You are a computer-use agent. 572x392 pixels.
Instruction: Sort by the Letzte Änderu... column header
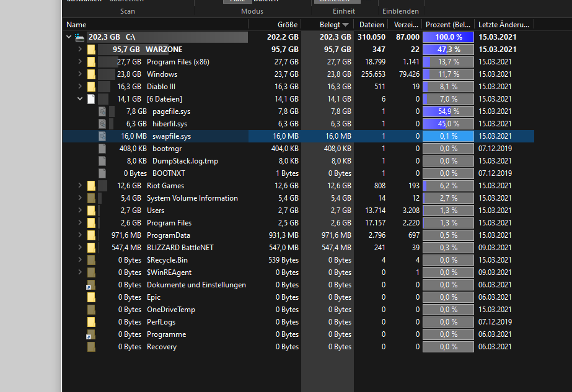point(504,24)
